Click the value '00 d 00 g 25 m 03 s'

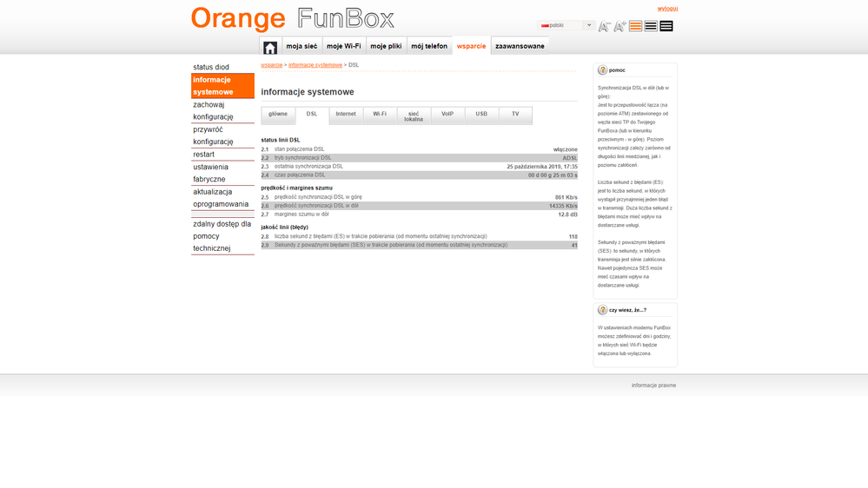click(553, 175)
